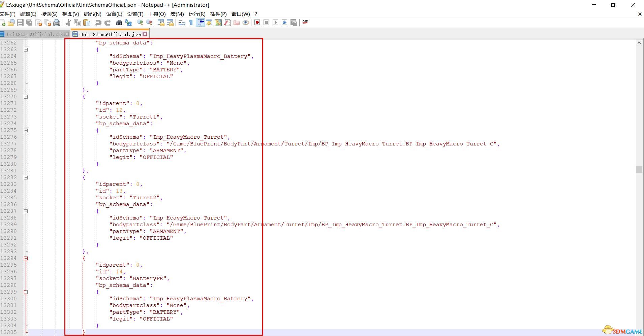644x336 pixels.
Task: Start macro recording with red dot icon
Action: [257, 23]
